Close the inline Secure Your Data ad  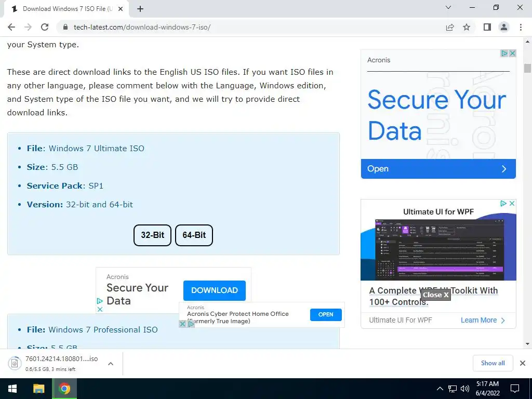pyautogui.click(x=100, y=310)
